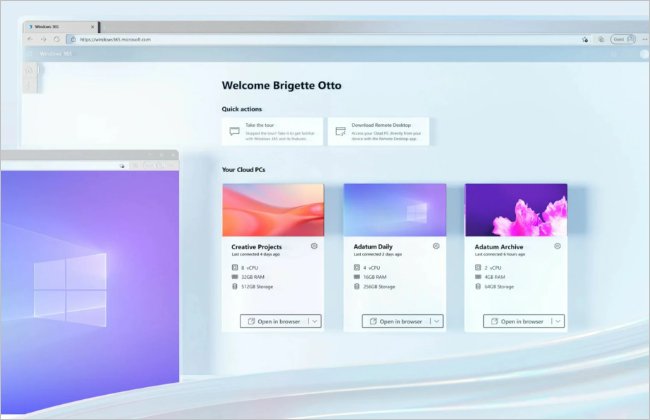The width and height of the screenshot is (650, 420).
Task: Click the Creative Projects card title
Action: point(257,247)
